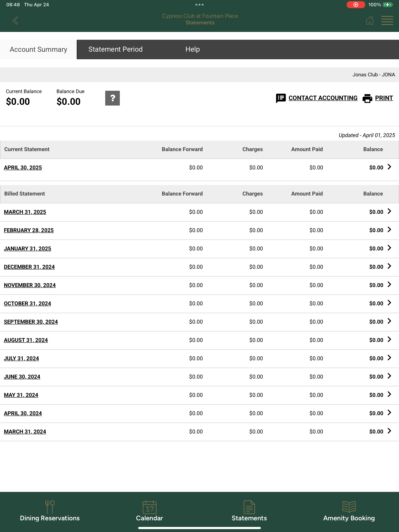Open the April 30, 2025 current statement
Screen dimensions: 399x532
tap(23, 167)
